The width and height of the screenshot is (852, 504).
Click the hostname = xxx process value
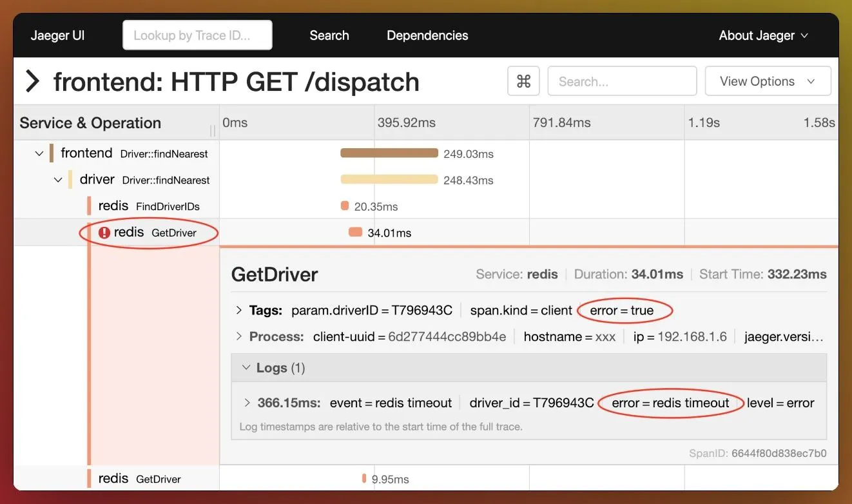(x=570, y=336)
